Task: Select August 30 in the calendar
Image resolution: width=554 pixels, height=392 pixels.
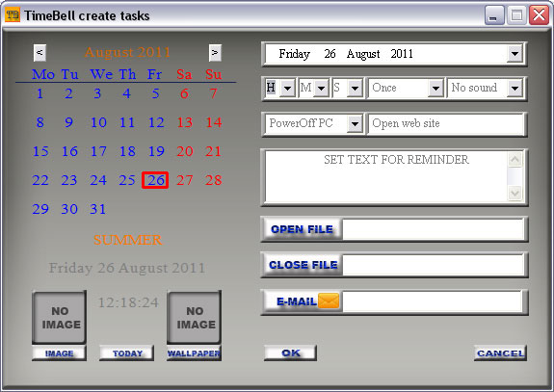Action: point(69,209)
